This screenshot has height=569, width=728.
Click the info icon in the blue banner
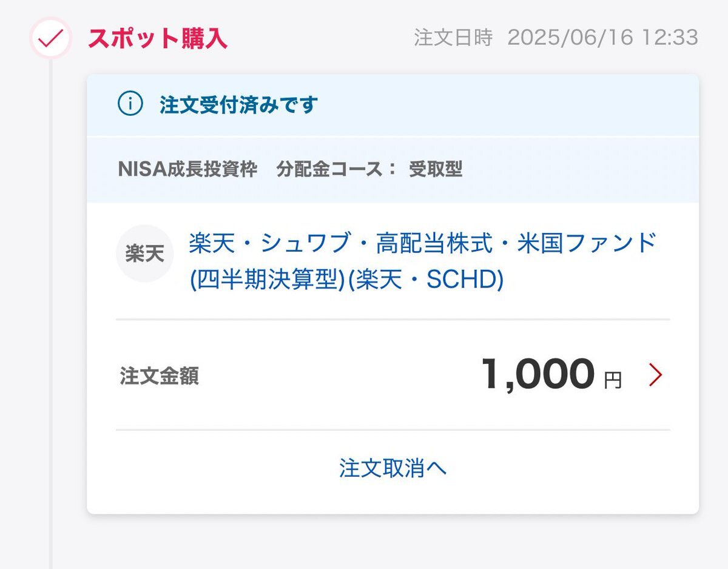click(x=130, y=105)
